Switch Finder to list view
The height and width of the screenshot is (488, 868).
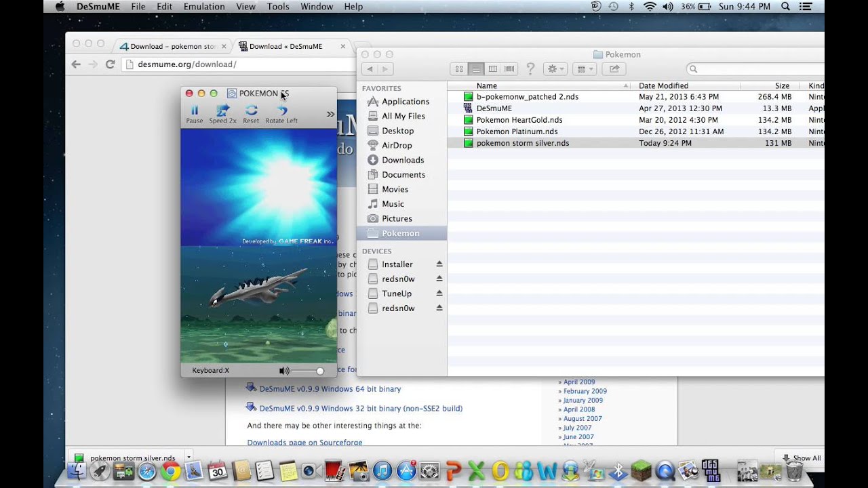476,68
